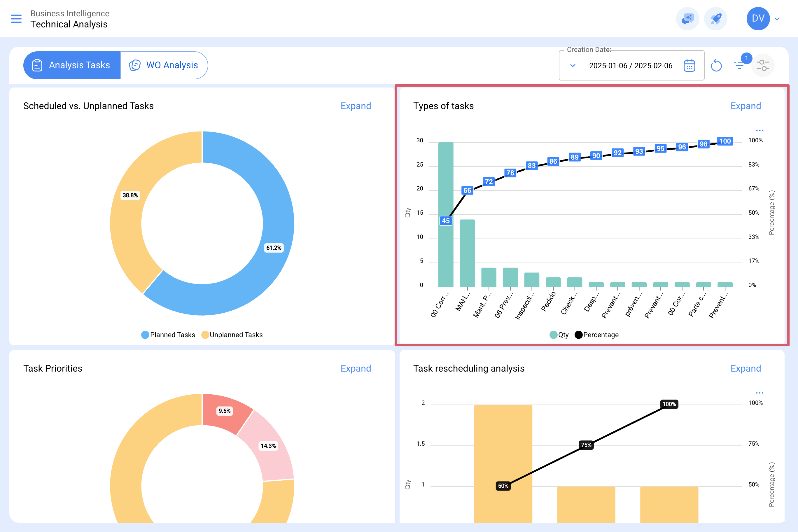Switch to the Analysis Tasks tab
Viewport: 798px width, 532px height.
pos(71,65)
